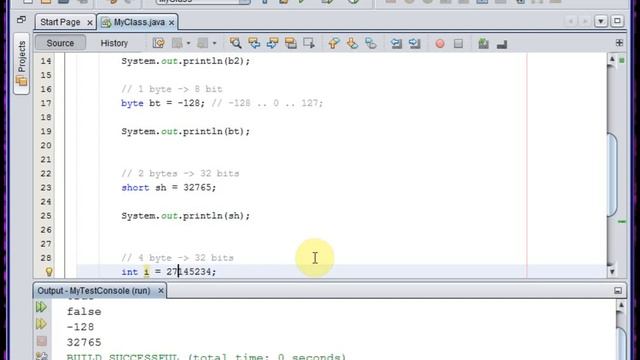Click the Forward navigation icon in editor toolbar

[203, 43]
